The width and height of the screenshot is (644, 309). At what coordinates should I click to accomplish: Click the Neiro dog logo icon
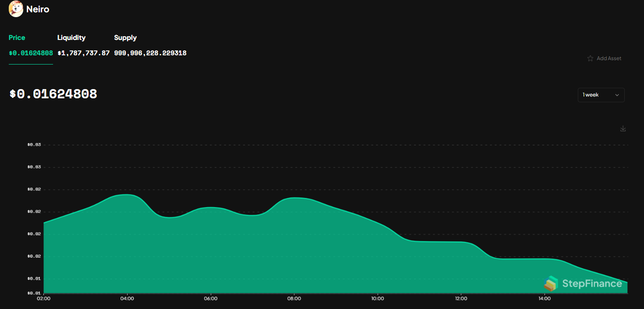(16, 9)
